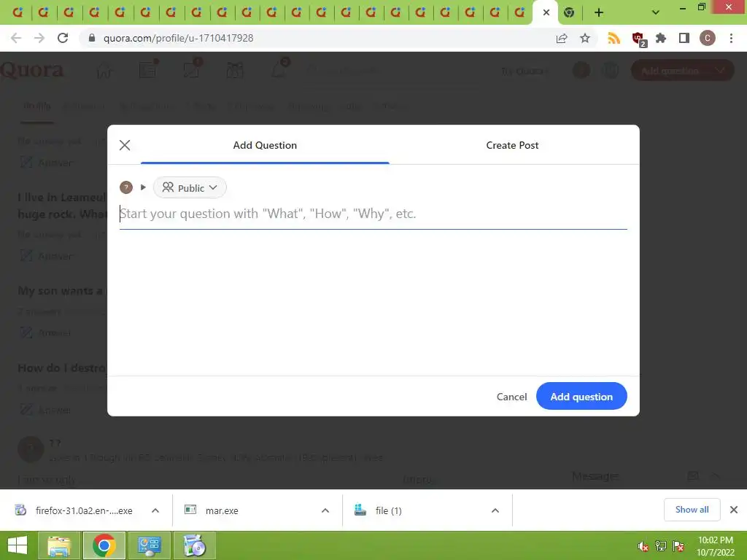Switch to the first Quora tab

pos(18,12)
